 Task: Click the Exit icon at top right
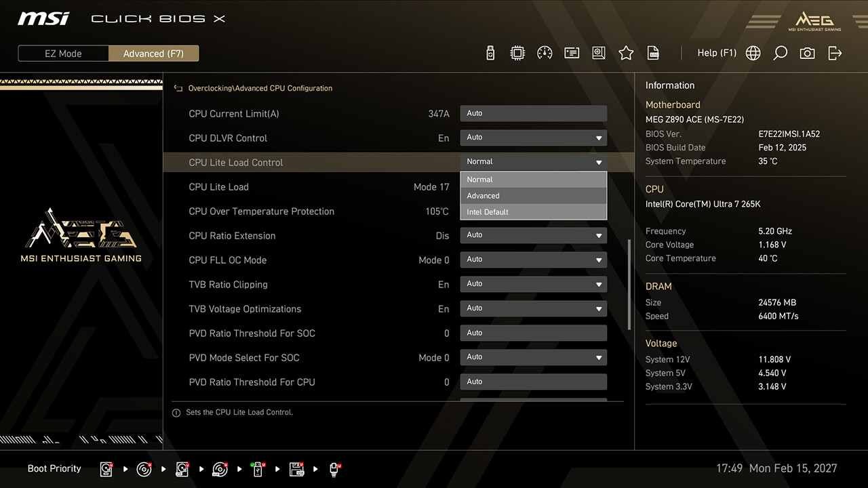[835, 53]
